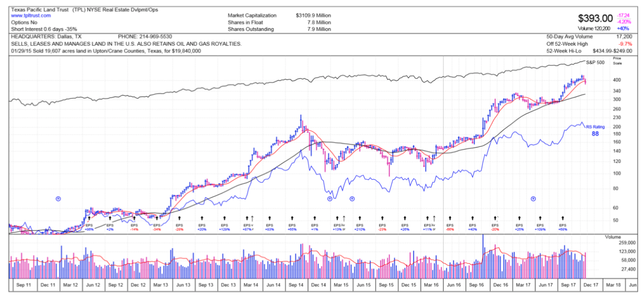
Task: Click the earnings arrow above EPS +129%
Action: (x=224, y=219)
